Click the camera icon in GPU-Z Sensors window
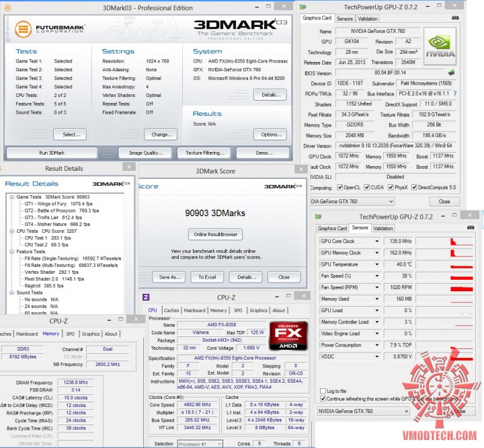484x448 pixels. [471, 228]
